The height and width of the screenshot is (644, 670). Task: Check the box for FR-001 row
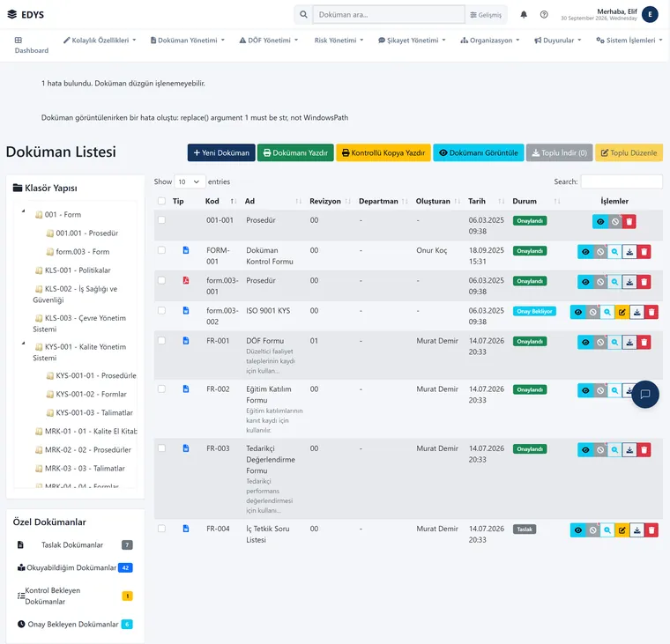coord(161,340)
